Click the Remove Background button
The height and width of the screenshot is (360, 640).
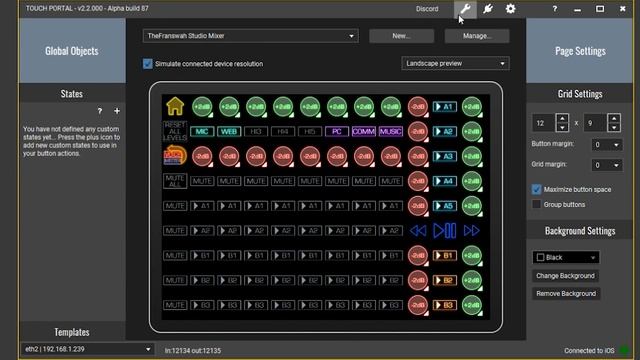[566, 293]
